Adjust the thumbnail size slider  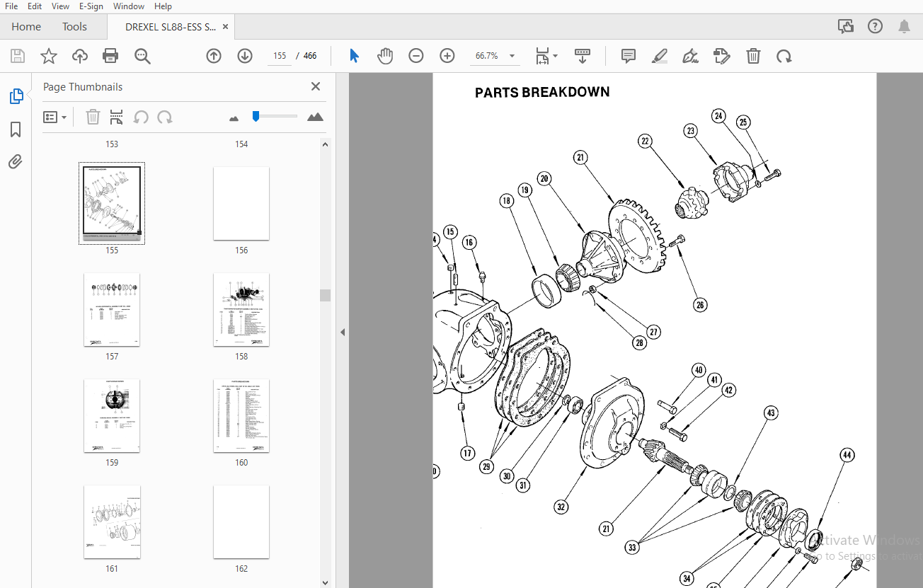[256, 116]
